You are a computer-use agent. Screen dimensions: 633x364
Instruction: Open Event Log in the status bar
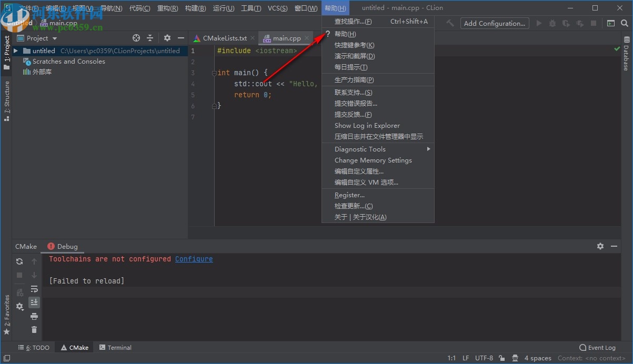598,347
